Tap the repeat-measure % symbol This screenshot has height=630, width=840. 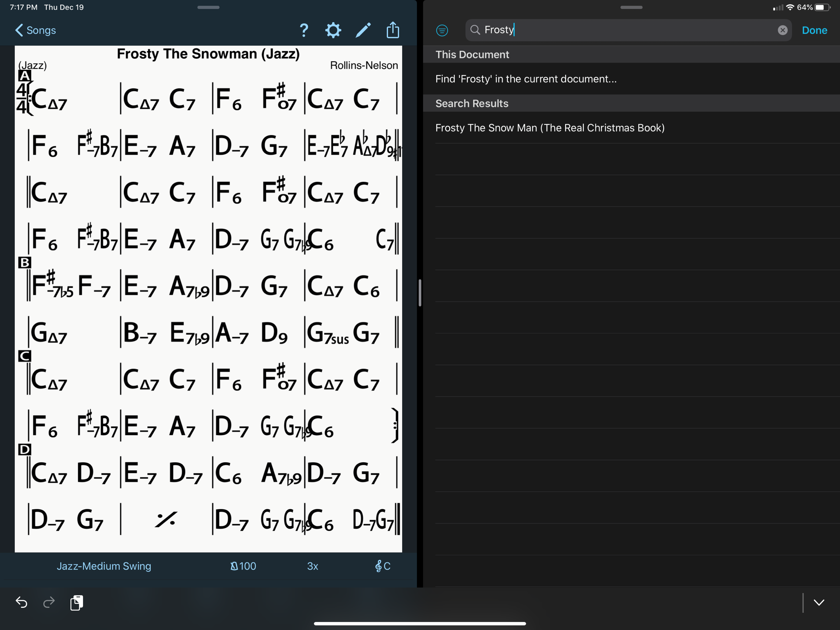coord(166,519)
